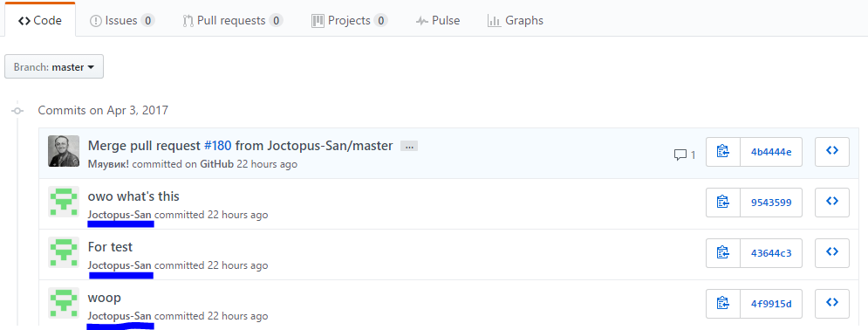The width and height of the screenshot is (868, 330).
Task: Open the 'woop' commit
Action: click(x=104, y=298)
